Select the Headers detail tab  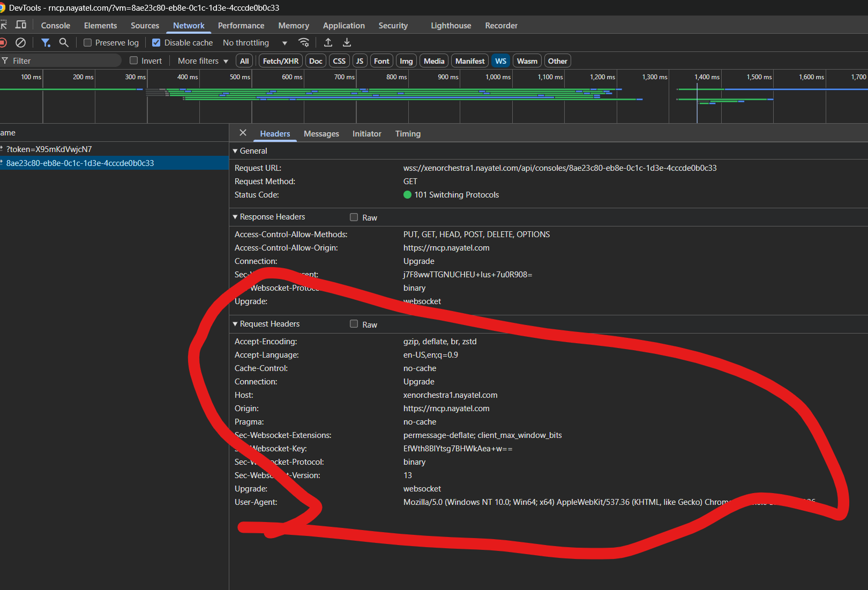pos(275,134)
